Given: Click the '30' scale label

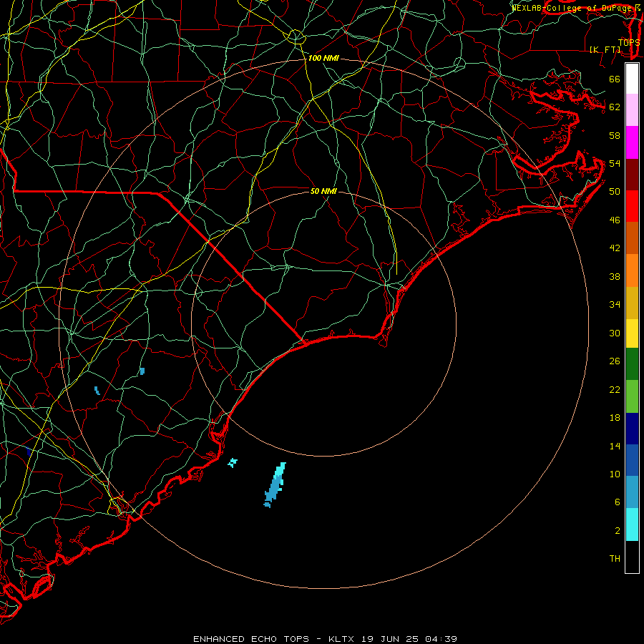Looking at the screenshot, I should pos(615,333).
